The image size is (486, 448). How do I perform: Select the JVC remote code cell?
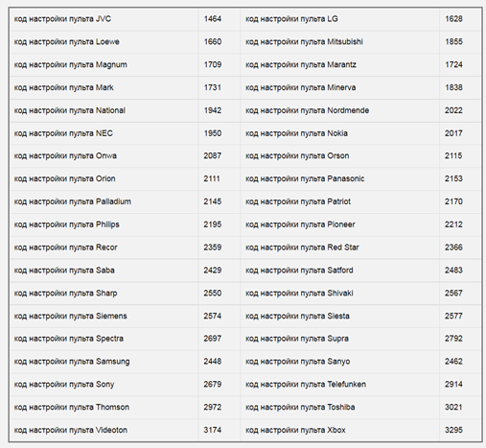(62, 19)
